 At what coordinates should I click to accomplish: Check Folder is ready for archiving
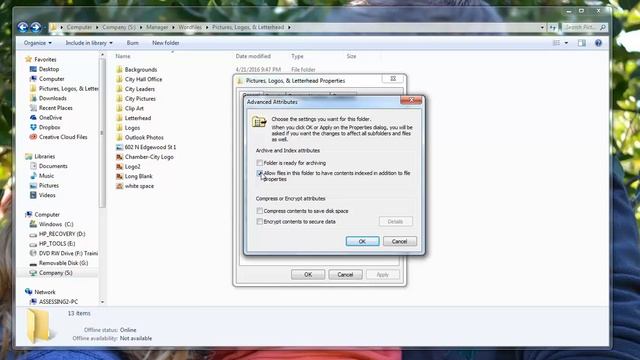[260, 163]
